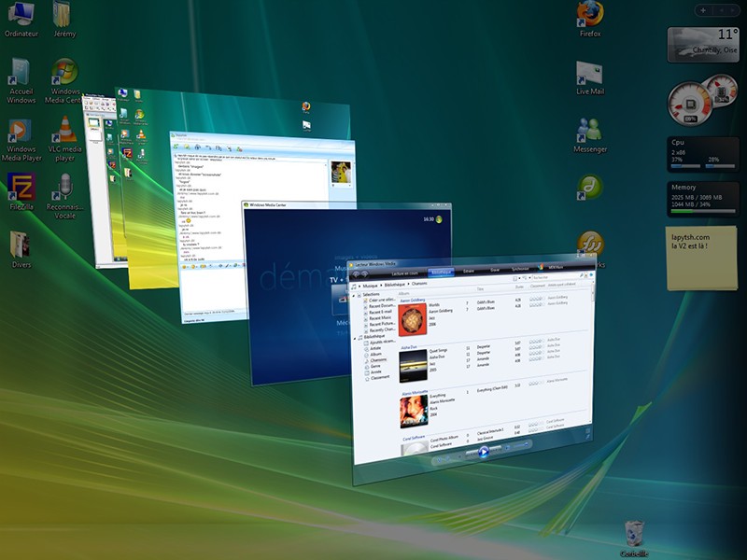Open the Ordinateur desktop icon

pos(21,19)
